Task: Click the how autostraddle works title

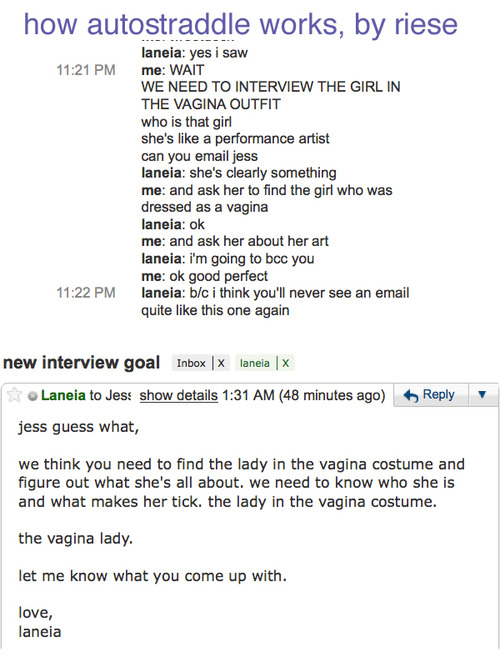Action: pos(240,24)
